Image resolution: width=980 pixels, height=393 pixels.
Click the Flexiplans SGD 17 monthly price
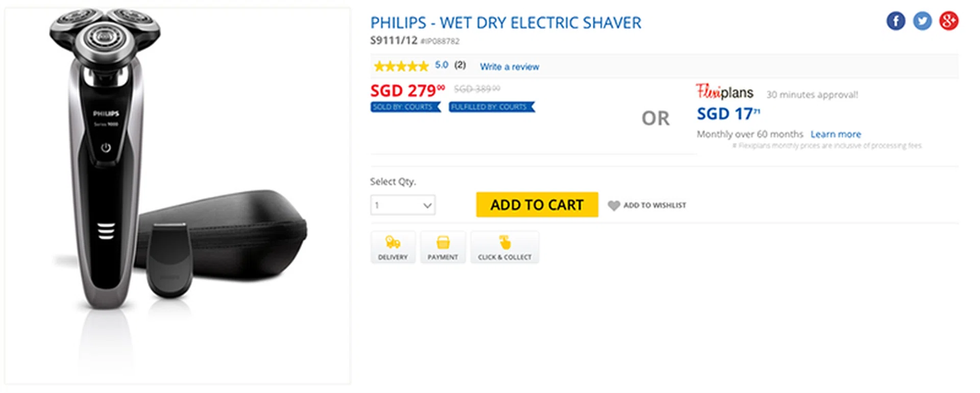(728, 114)
